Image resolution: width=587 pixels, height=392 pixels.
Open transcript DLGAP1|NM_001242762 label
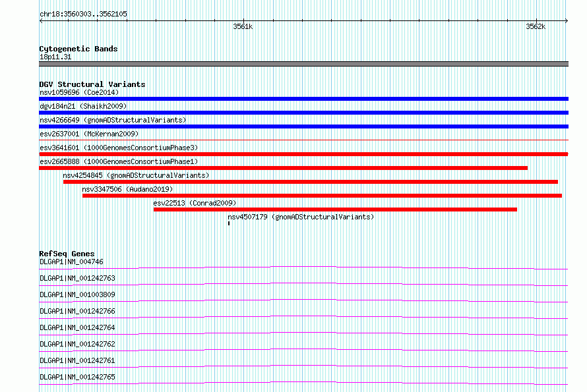77,344
